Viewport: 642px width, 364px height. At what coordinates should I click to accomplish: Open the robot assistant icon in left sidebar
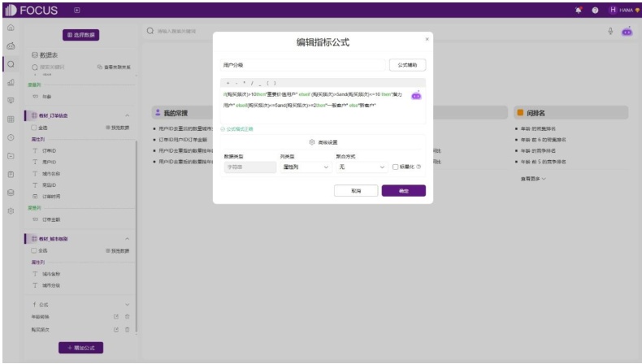[11, 45]
